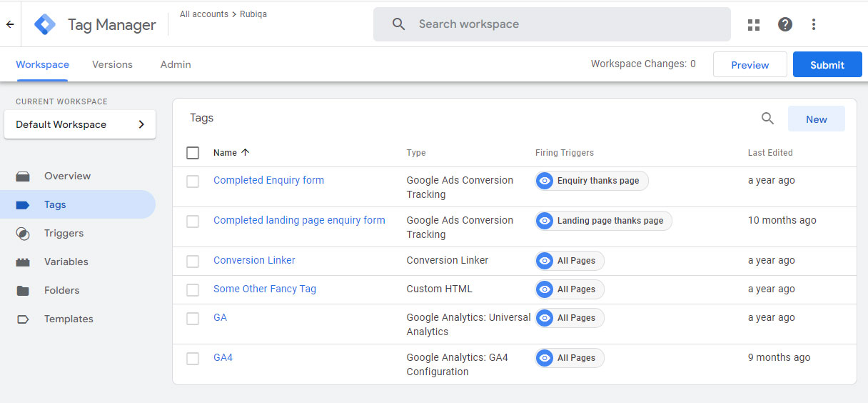This screenshot has height=403, width=868.
Task: Click All Pages chip in GA row
Action: 570,318
